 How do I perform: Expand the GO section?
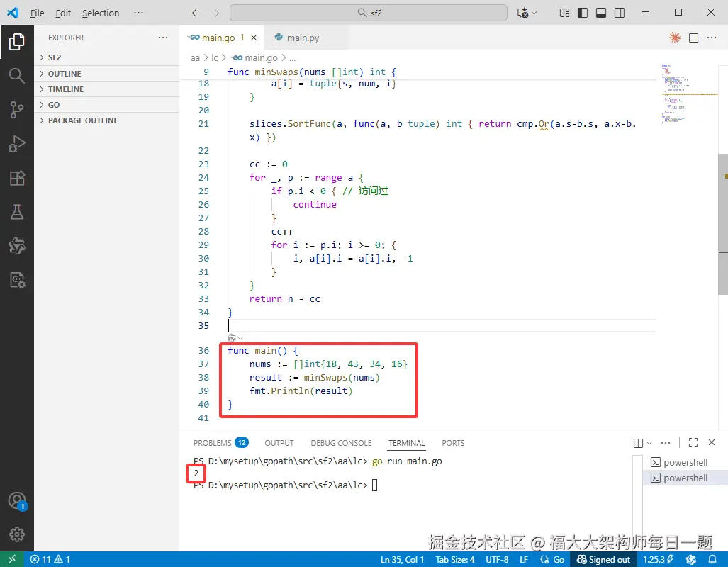[107, 105]
